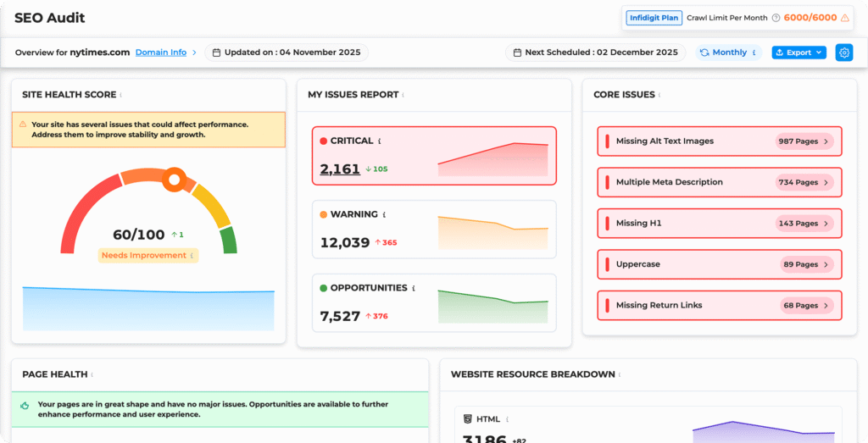
Task: Open the Export dropdown
Action: pos(798,53)
